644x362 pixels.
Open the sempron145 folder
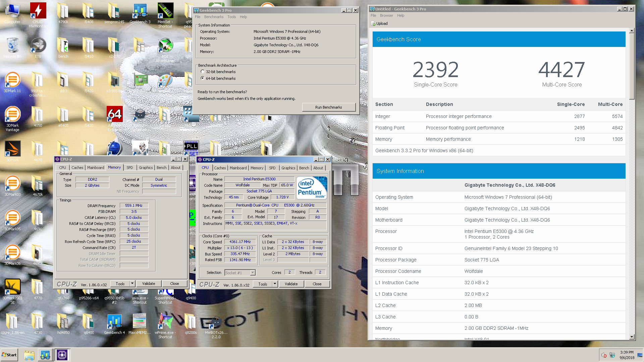coord(114,13)
